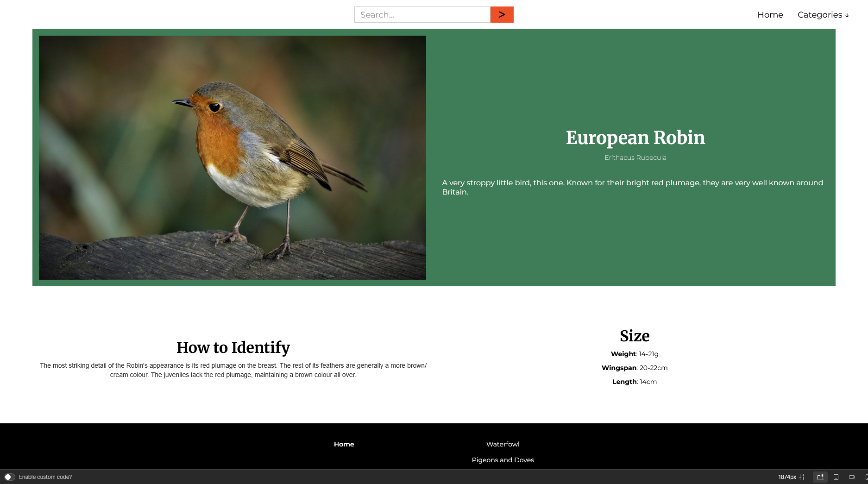Click into the Search... input field
The image size is (868, 484).
(422, 15)
